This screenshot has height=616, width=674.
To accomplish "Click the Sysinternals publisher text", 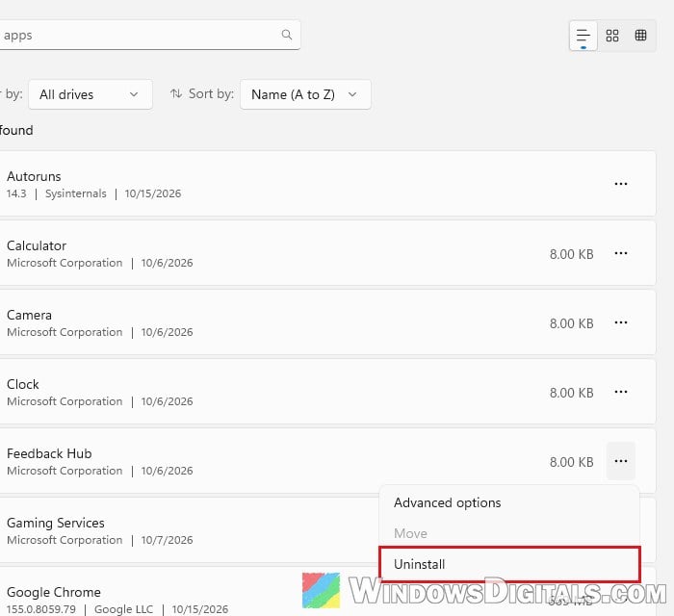I will (x=76, y=193).
